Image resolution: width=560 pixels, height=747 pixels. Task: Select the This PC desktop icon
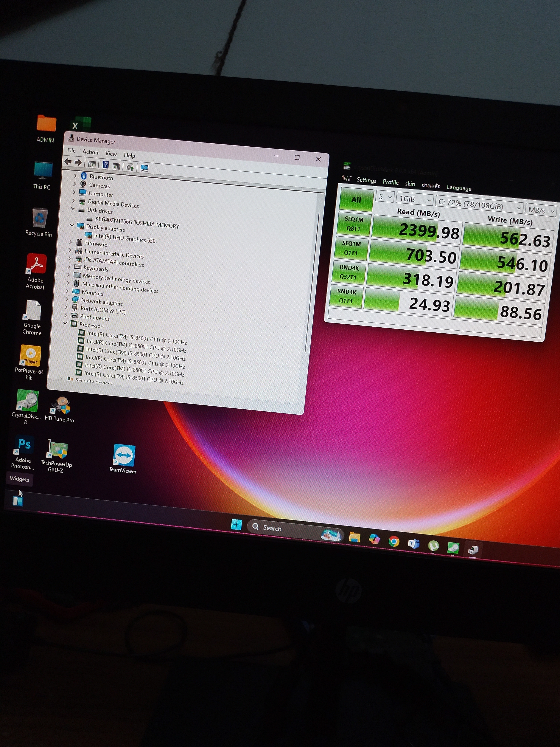[x=43, y=176]
